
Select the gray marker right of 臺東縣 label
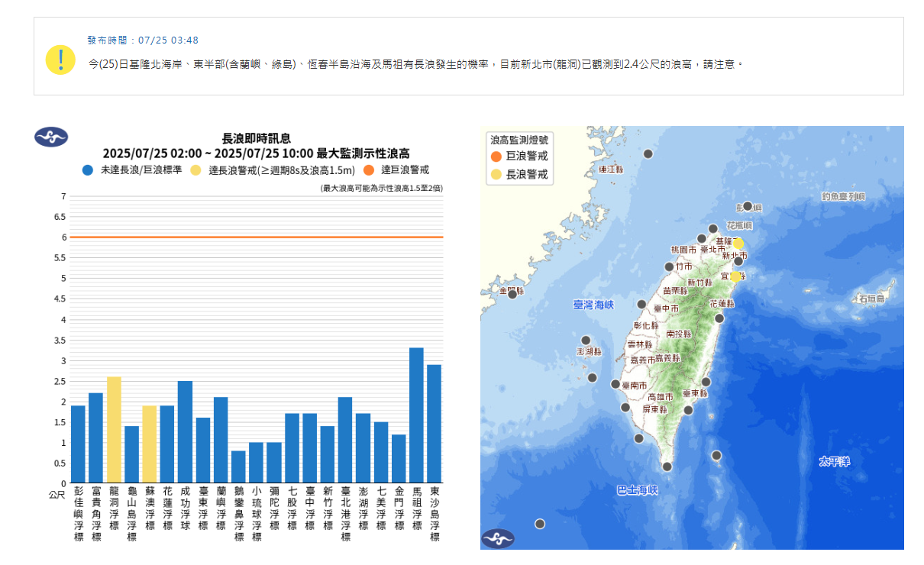[706, 382]
